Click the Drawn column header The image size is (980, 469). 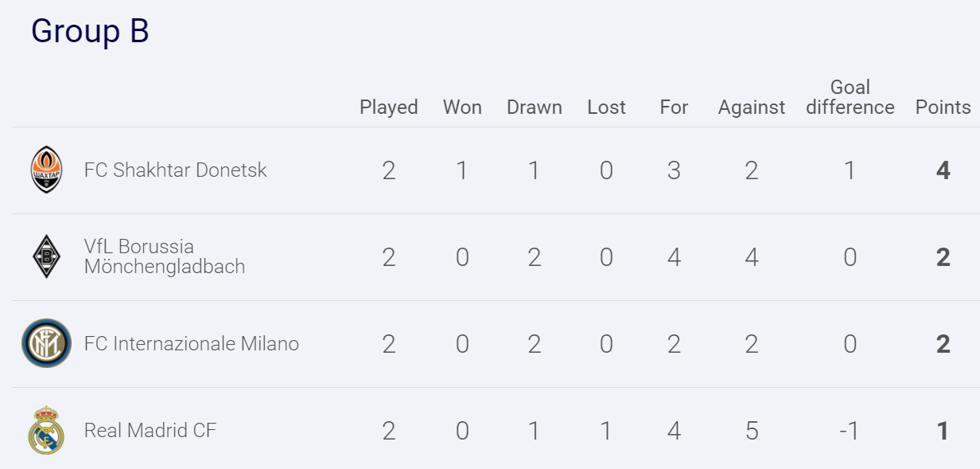(535, 107)
